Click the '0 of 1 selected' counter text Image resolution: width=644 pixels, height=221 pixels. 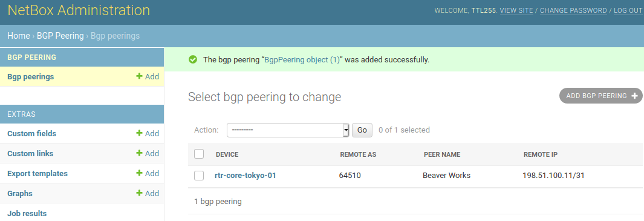click(404, 130)
